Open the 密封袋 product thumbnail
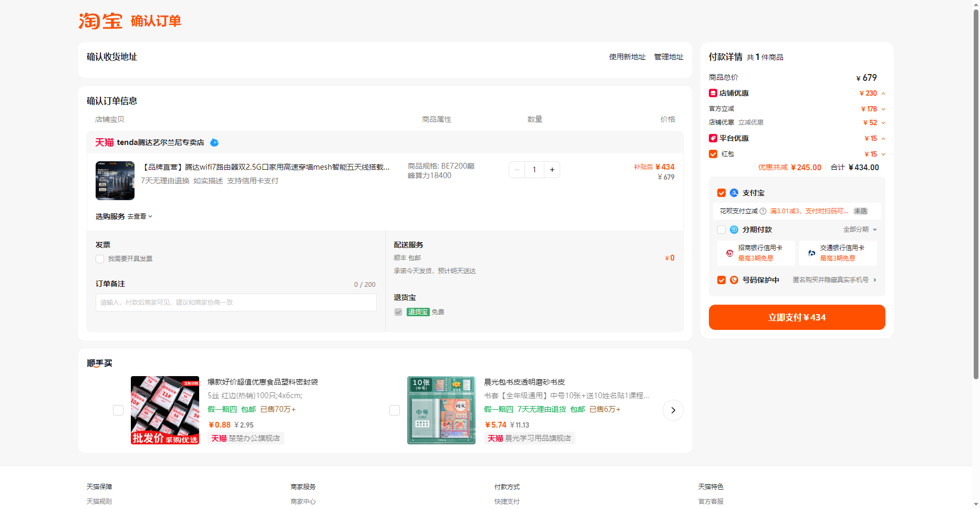Viewport: 980px width, 509px height. [x=165, y=410]
